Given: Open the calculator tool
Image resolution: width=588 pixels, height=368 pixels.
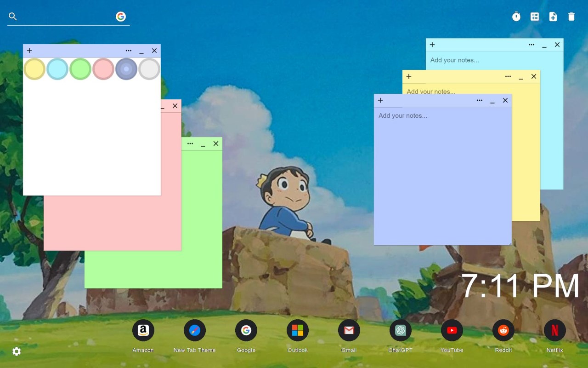Looking at the screenshot, I should click(x=535, y=17).
